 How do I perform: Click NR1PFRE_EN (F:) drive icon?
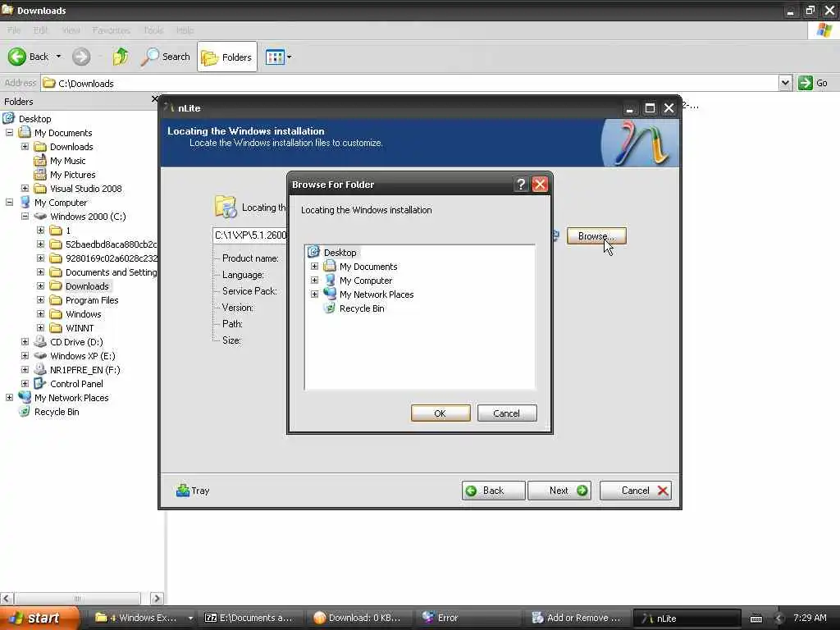[40, 370]
